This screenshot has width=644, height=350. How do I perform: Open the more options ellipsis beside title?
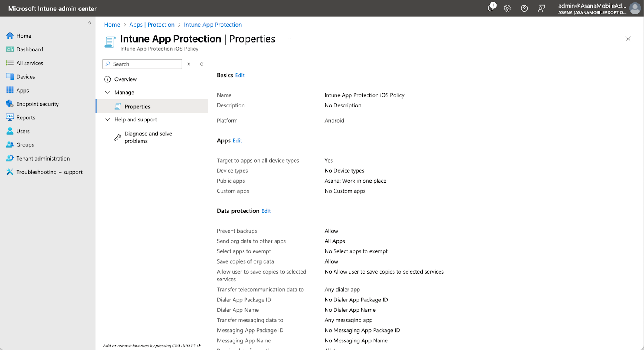coord(289,39)
